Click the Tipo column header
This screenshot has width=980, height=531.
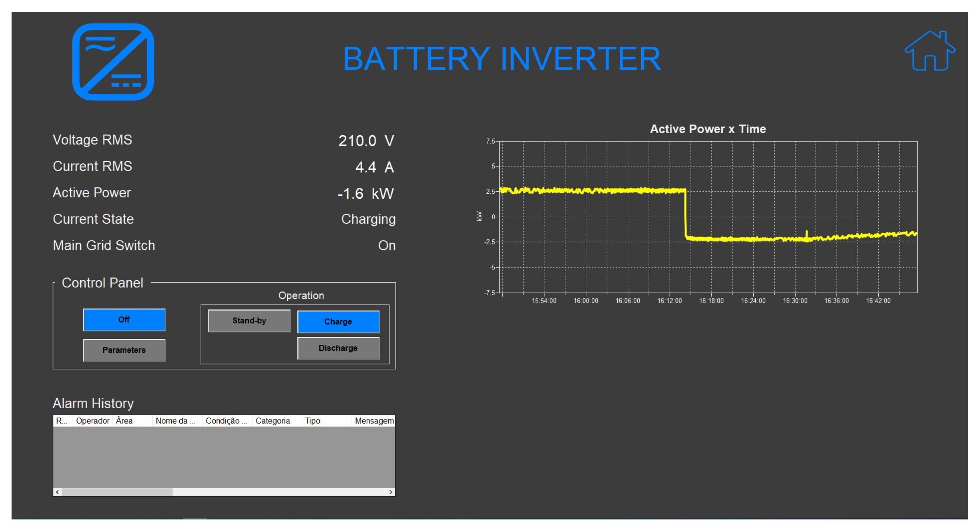point(313,421)
